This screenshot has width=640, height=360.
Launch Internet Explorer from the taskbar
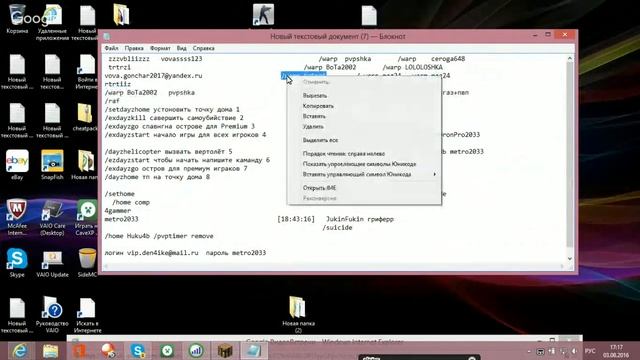20,351
